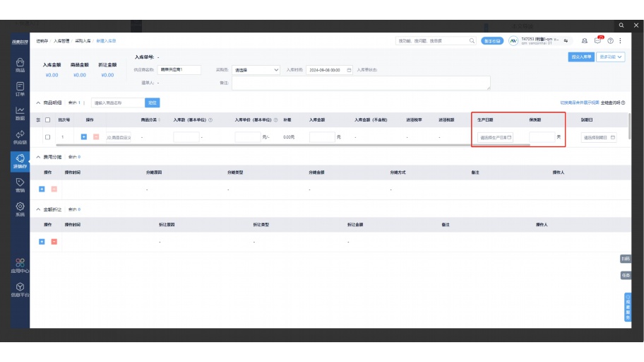Viewport: 644px width, 362px height.
Task: Focus the 备注 text area
Action: (x=361, y=83)
